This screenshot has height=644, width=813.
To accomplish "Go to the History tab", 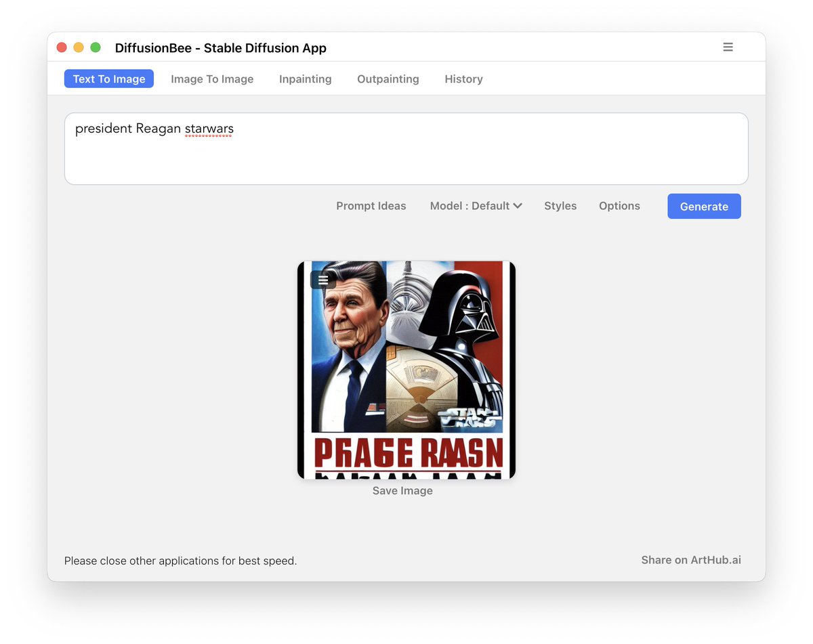I will (x=464, y=79).
